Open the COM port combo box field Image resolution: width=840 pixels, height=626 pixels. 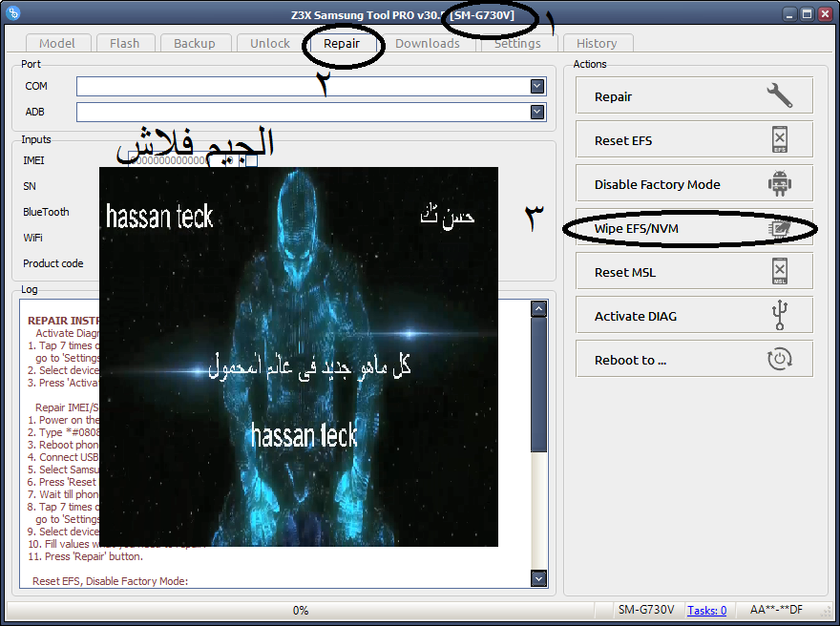(311, 86)
